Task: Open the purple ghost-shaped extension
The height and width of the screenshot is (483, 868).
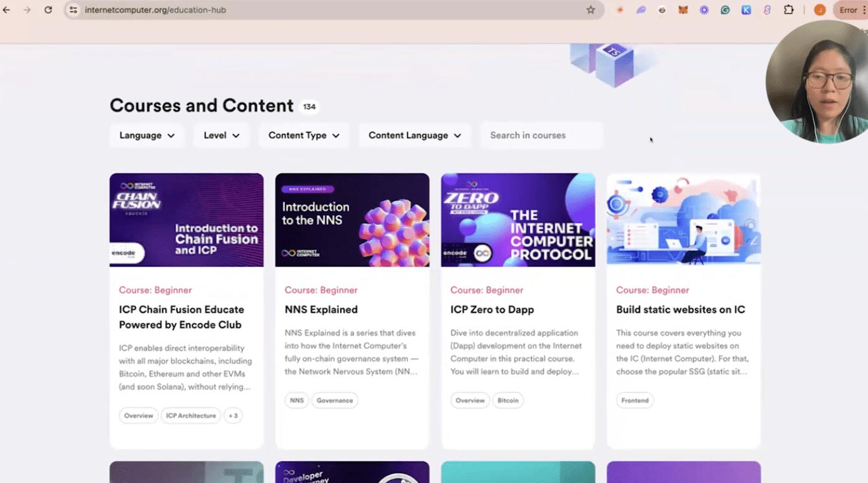Action: coord(641,10)
